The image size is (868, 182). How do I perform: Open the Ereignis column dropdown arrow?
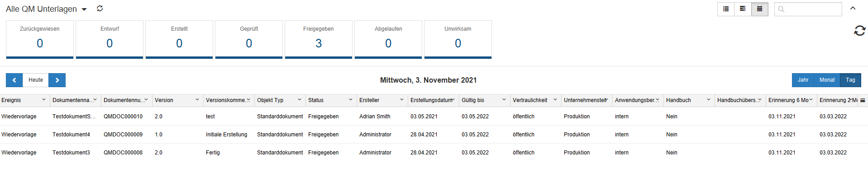click(x=44, y=100)
